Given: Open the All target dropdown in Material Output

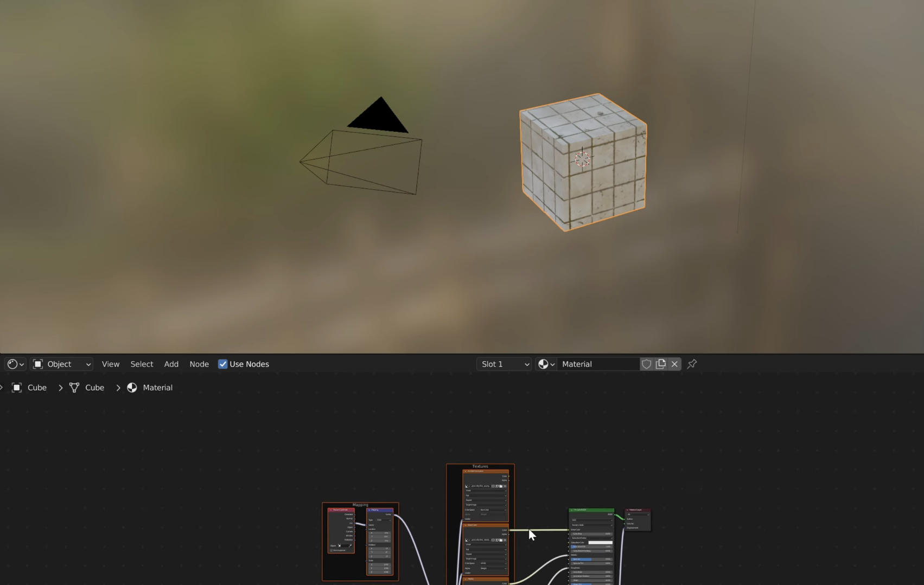Looking at the screenshot, I should click(638, 515).
